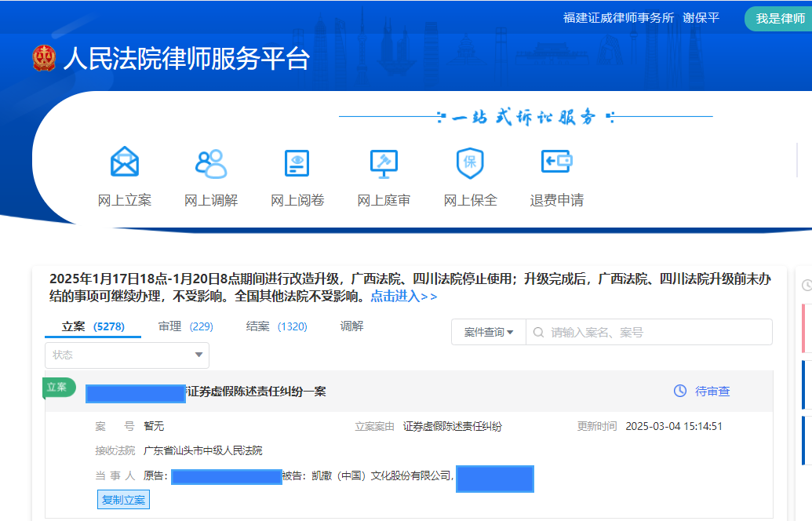Click the 人民法院律师服务平台 title

(187, 58)
